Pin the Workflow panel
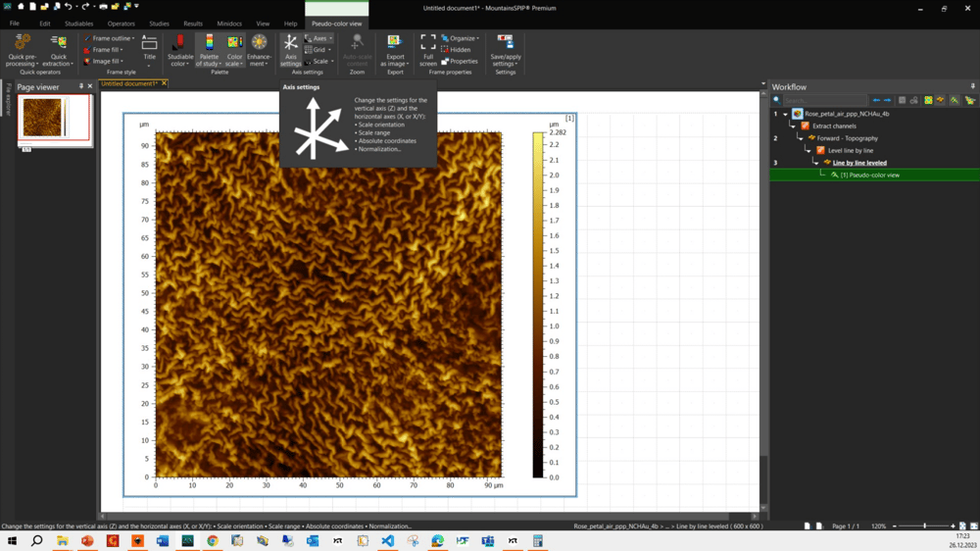Image resolution: width=980 pixels, height=551 pixels. tap(972, 87)
